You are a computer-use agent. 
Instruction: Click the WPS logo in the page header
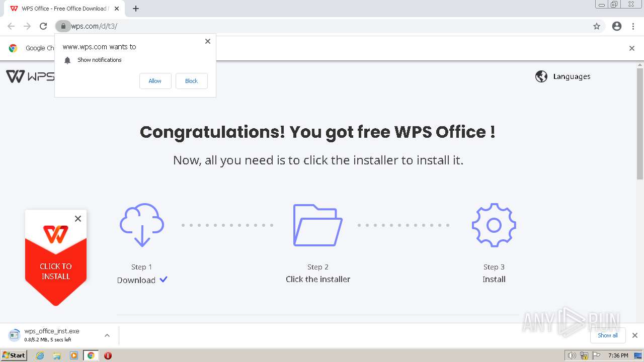30,76
